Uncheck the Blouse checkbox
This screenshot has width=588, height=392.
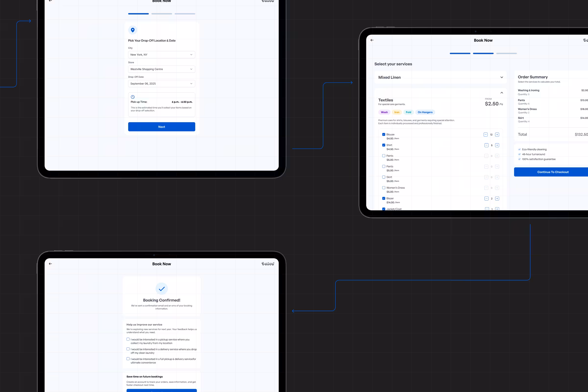point(383,135)
